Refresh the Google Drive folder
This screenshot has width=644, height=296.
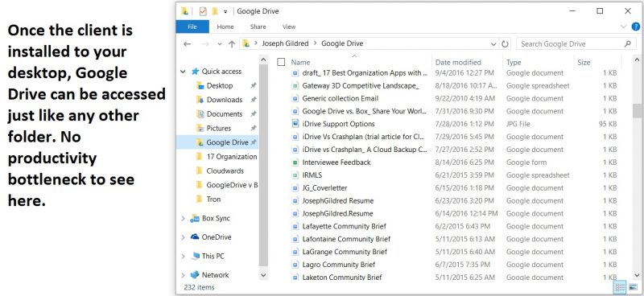click(x=505, y=44)
